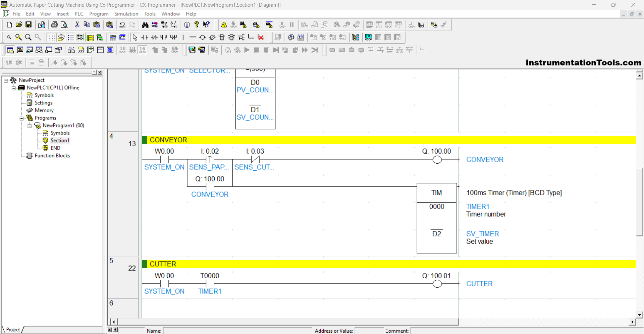The image size is (644, 334).
Task: Click the Save floppy disk icon
Action: (x=29, y=25)
